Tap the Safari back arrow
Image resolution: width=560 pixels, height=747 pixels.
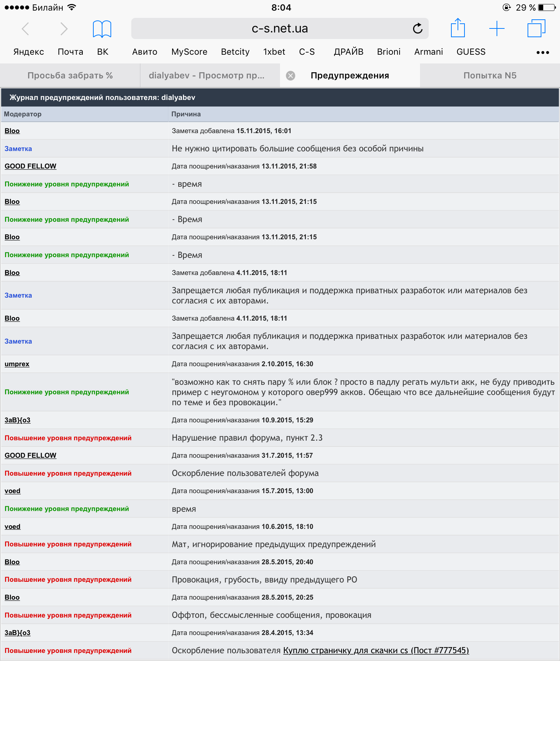click(x=25, y=28)
